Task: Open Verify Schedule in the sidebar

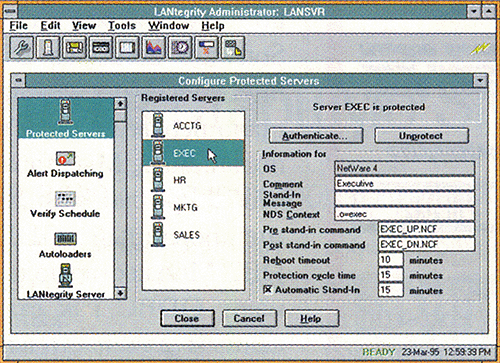Action: click(65, 205)
